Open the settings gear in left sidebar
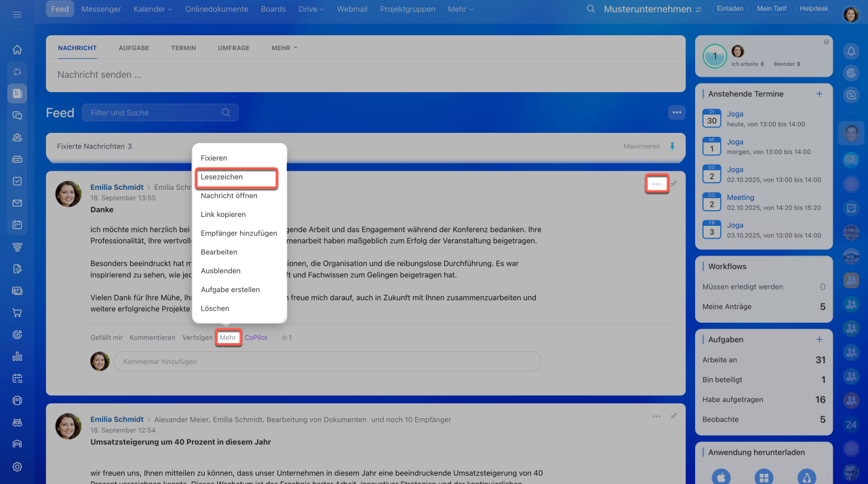Image resolution: width=868 pixels, height=484 pixels. click(x=17, y=466)
